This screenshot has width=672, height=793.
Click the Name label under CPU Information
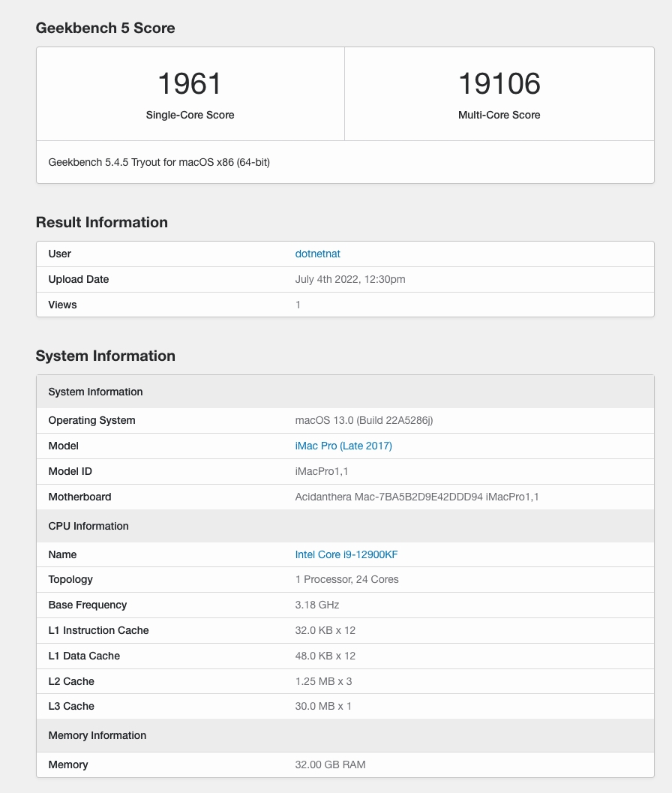coord(62,554)
